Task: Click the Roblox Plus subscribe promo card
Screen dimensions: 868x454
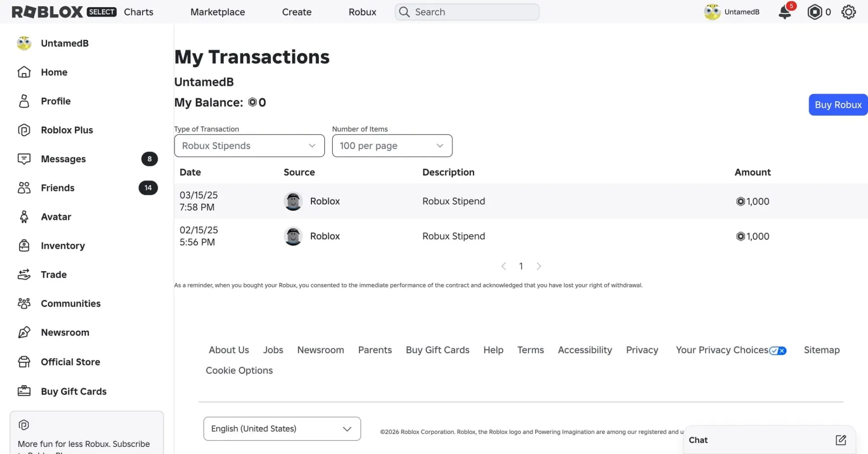Action: 87,432
